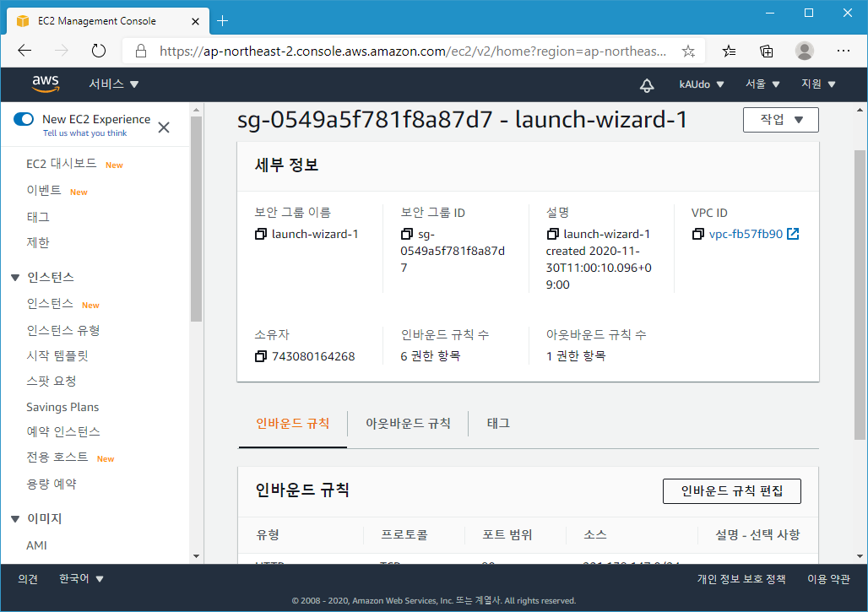Open 전용 호스트 in sidebar
The image size is (868, 612).
(x=57, y=457)
